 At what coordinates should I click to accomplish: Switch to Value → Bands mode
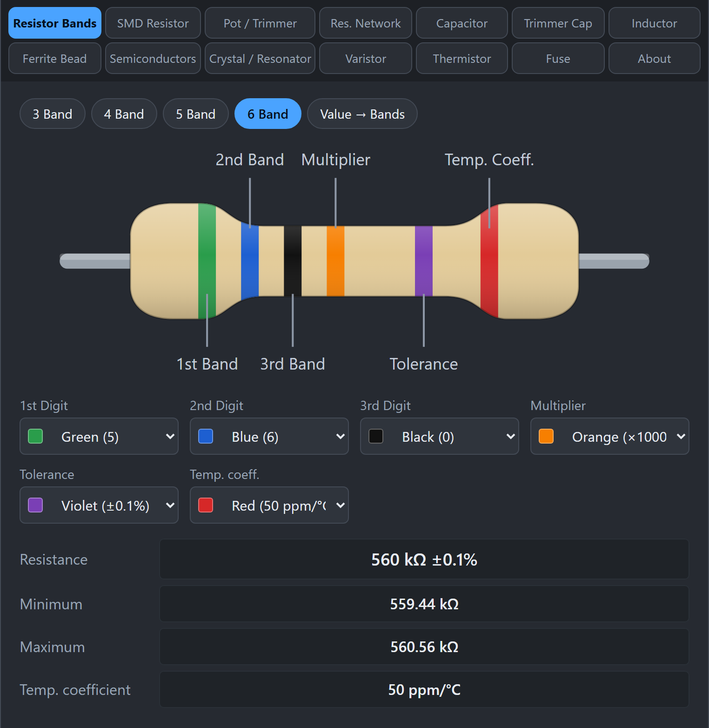pos(362,114)
